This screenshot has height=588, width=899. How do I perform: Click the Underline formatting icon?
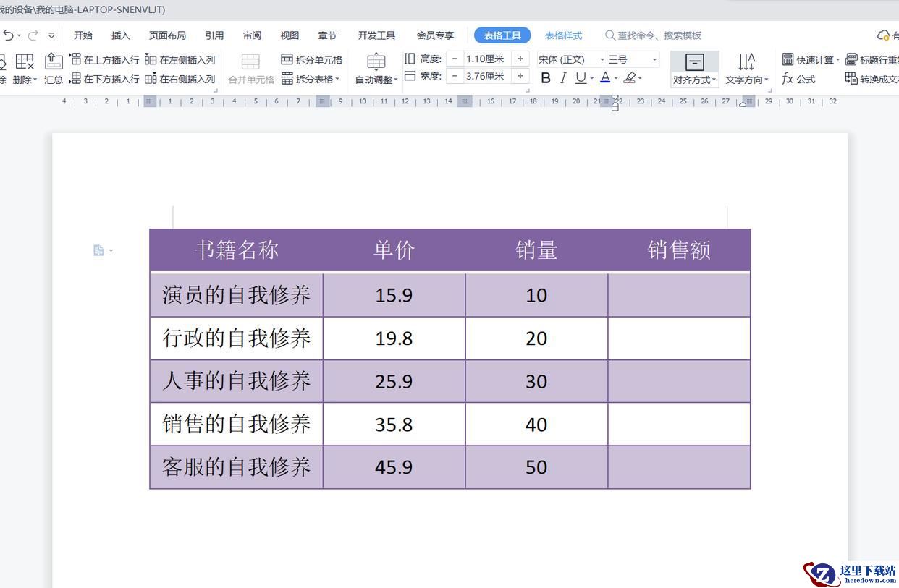pyautogui.click(x=580, y=78)
